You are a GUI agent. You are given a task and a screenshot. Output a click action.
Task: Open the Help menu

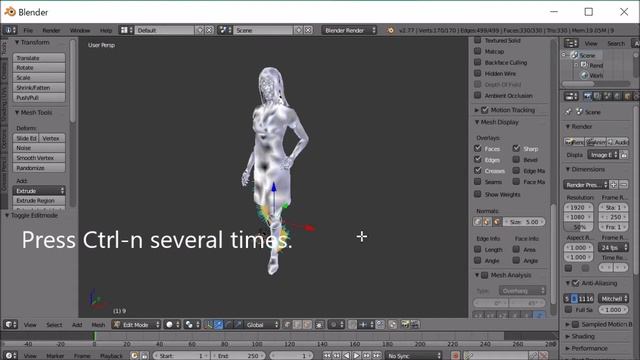point(106,30)
